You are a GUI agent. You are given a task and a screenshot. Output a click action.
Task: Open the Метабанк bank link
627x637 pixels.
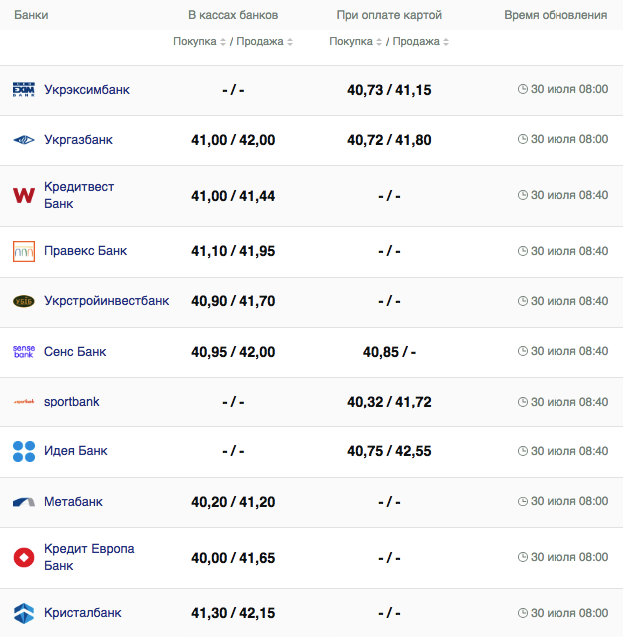tap(73, 502)
